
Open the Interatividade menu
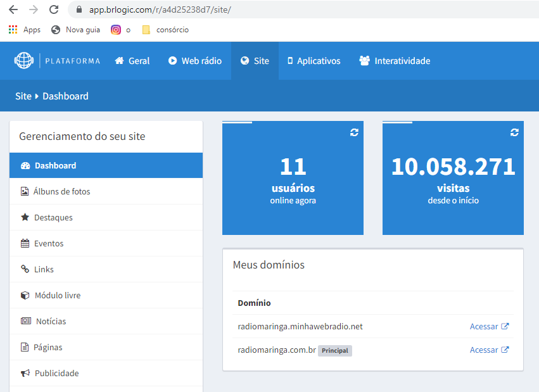click(x=395, y=61)
